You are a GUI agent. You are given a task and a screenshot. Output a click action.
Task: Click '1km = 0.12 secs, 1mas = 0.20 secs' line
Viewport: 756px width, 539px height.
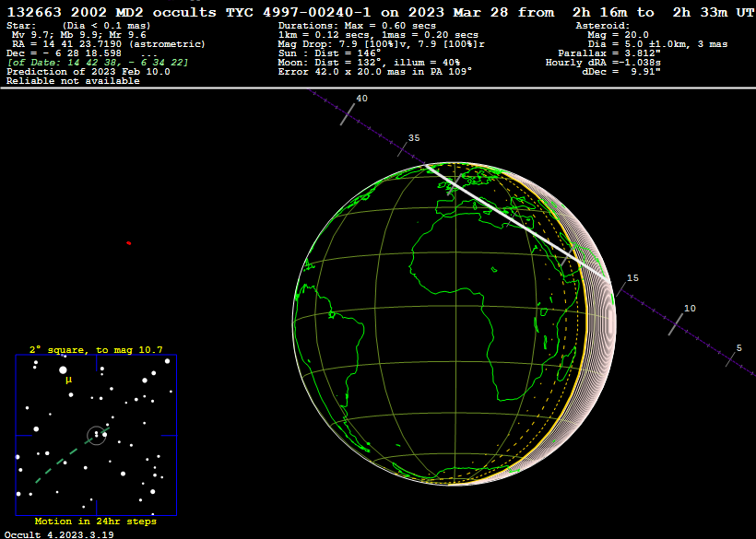click(x=379, y=35)
